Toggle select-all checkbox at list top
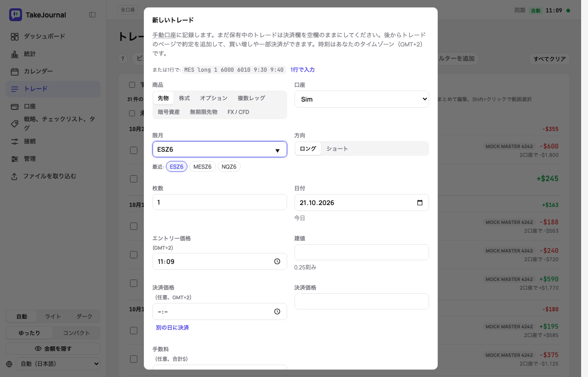 (x=132, y=85)
